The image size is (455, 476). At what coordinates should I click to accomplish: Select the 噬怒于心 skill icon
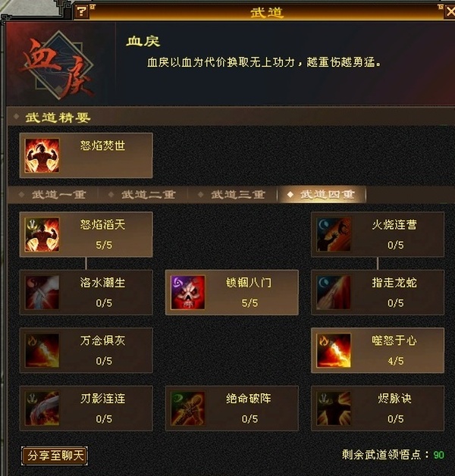pyautogui.click(x=334, y=350)
